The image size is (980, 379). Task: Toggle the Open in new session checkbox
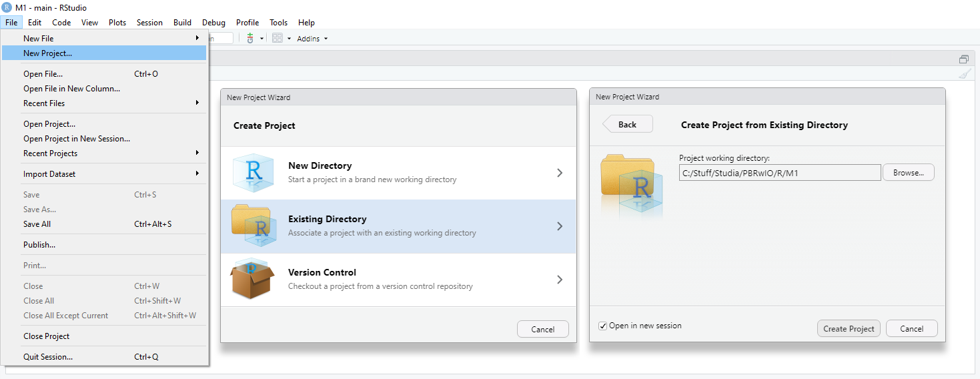coord(603,326)
